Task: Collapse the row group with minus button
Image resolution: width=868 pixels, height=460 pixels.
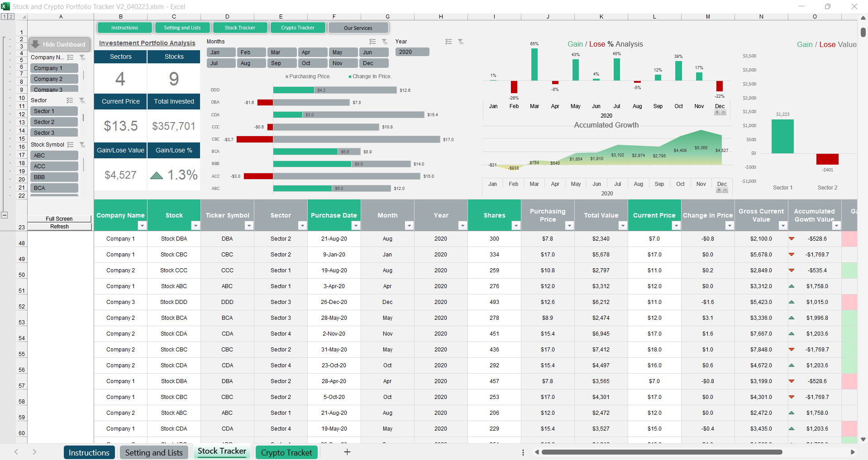Action: tap(5, 215)
